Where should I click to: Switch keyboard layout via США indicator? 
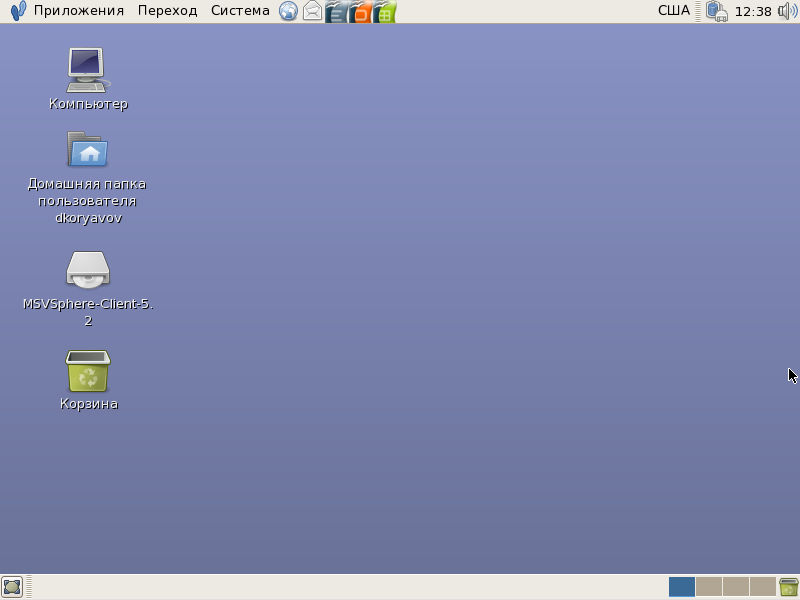(673, 11)
